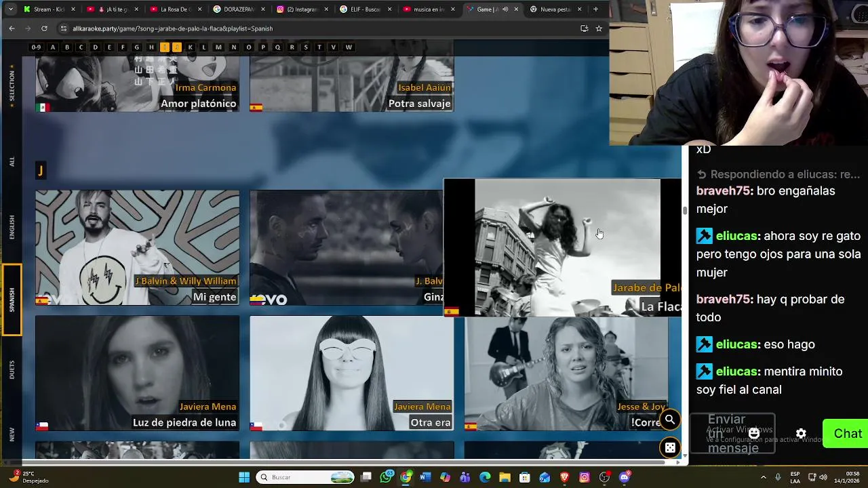Open the install app icon in address bar
The image size is (868, 488).
pyautogui.click(x=584, y=28)
